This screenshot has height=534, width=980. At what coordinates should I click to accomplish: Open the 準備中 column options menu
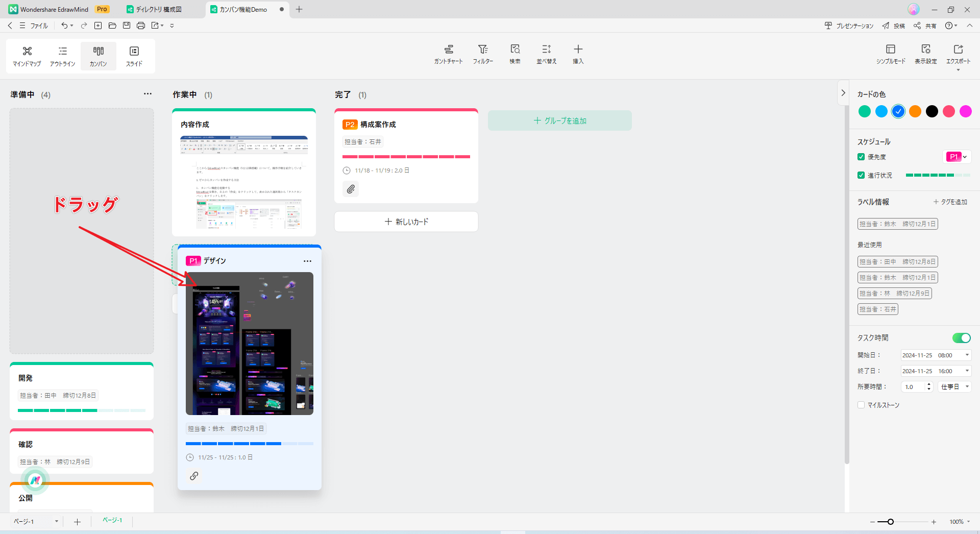(x=148, y=94)
